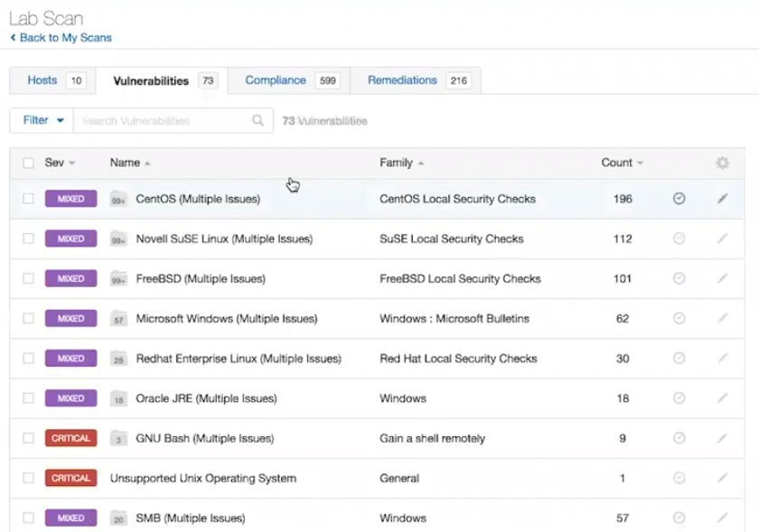Screen dimensions: 759x532
Task: Click the clock icon in SMB row
Action: point(679,518)
